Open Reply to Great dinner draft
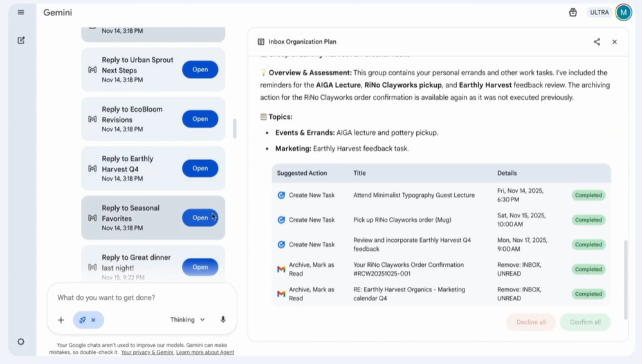The width and height of the screenshot is (642, 364). coord(199,267)
